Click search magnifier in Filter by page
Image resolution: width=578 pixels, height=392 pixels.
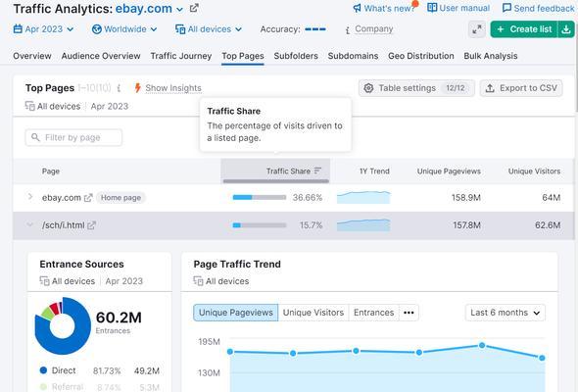click(x=35, y=137)
